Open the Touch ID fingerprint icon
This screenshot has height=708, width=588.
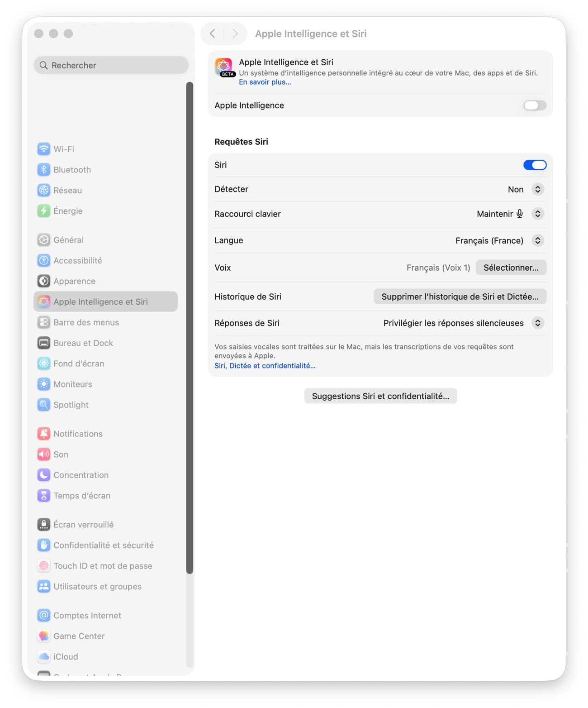(44, 566)
